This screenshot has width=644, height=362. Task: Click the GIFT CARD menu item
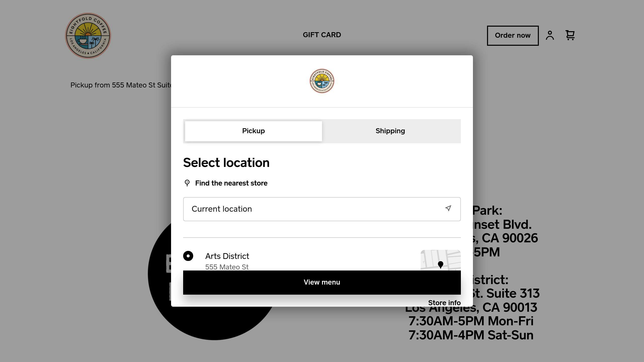point(321,35)
